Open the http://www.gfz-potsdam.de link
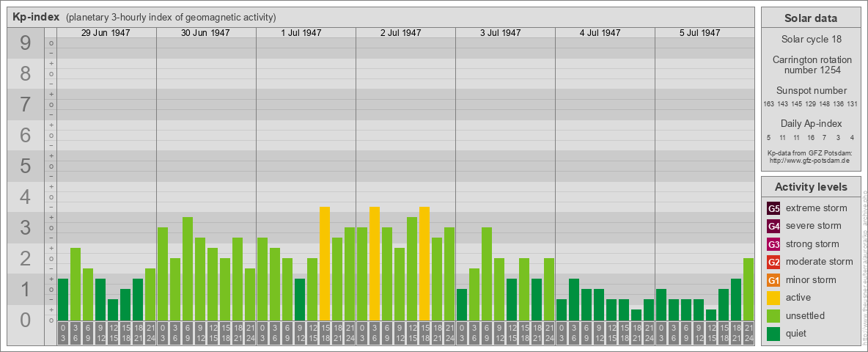Image resolution: width=868 pixels, height=352 pixels. (809, 160)
